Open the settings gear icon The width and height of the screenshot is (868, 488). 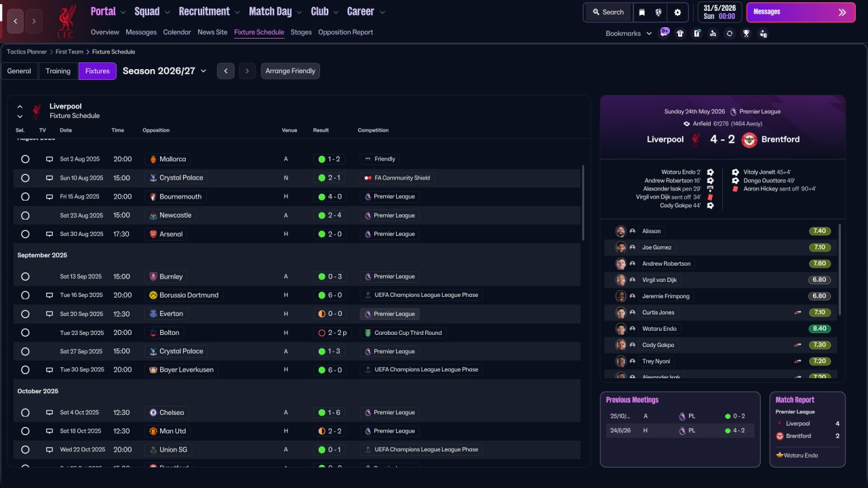point(677,12)
